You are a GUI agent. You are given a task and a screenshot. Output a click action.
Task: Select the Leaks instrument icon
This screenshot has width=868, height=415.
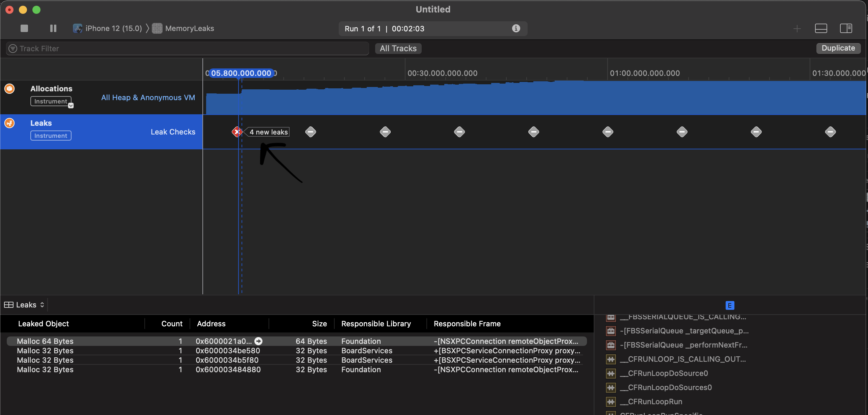pos(9,123)
